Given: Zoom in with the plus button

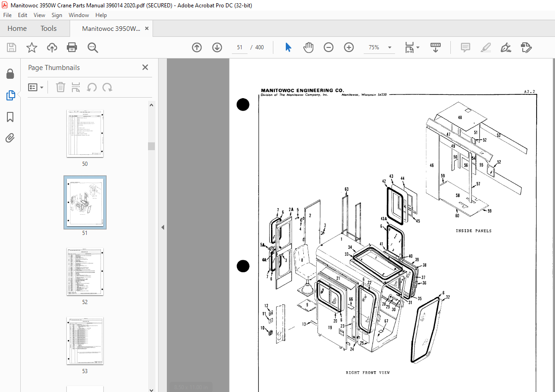Looking at the screenshot, I should [x=349, y=47].
